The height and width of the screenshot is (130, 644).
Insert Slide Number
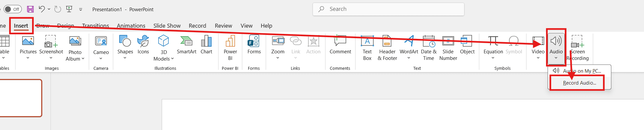click(x=448, y=48)
